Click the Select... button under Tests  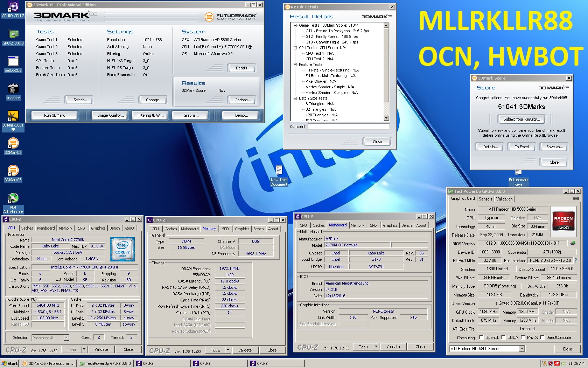pyautogui.click(x=80, y=100)
